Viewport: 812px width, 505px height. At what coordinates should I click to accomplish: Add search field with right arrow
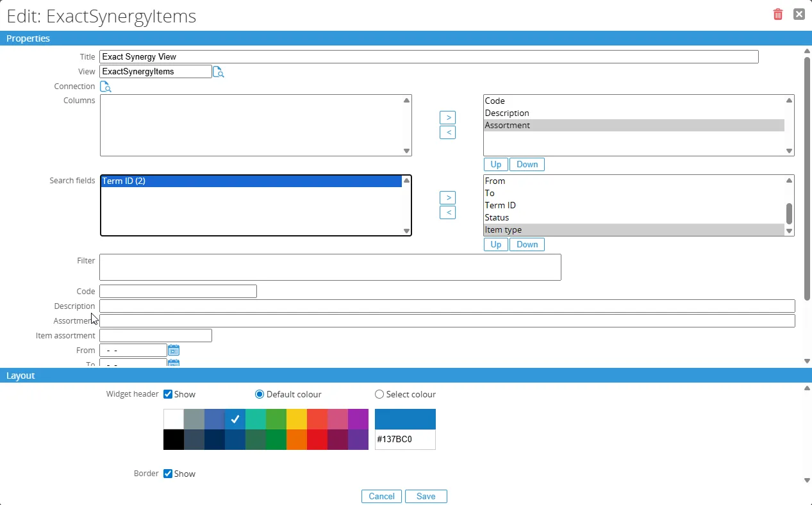[447, 198]
